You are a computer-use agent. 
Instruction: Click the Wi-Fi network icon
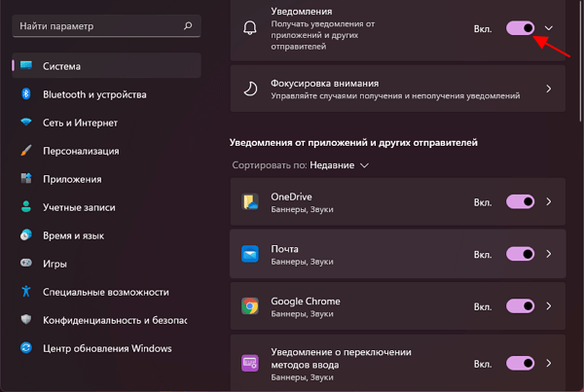click(26, 123)
